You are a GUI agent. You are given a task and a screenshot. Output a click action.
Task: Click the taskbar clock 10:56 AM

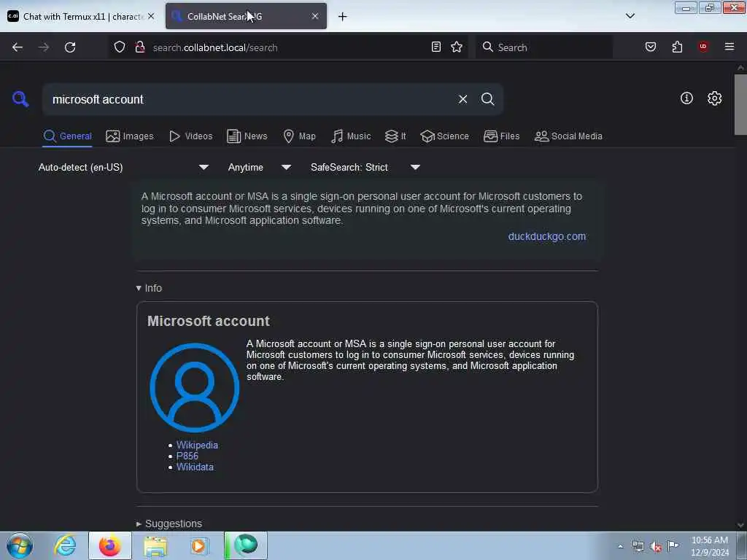coord(709,540)
